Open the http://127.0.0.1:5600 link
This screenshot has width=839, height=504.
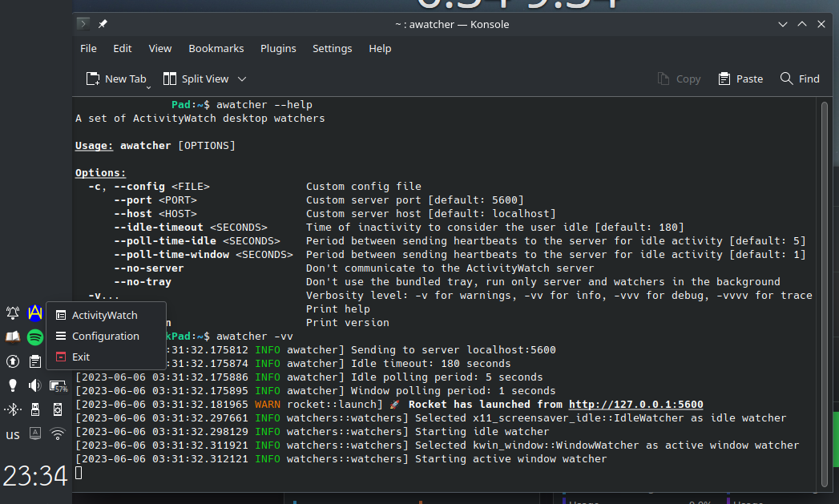click(635, 405)
